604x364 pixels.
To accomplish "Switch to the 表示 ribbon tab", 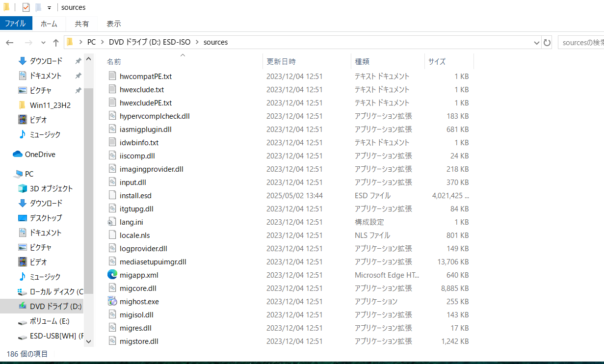I will (x=113, y=23).
